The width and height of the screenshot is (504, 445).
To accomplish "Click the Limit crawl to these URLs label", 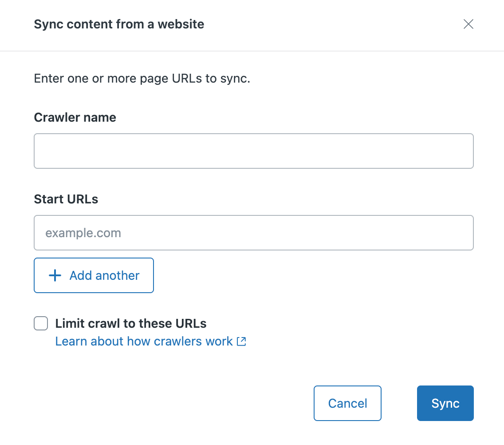I will pos(130,323).
